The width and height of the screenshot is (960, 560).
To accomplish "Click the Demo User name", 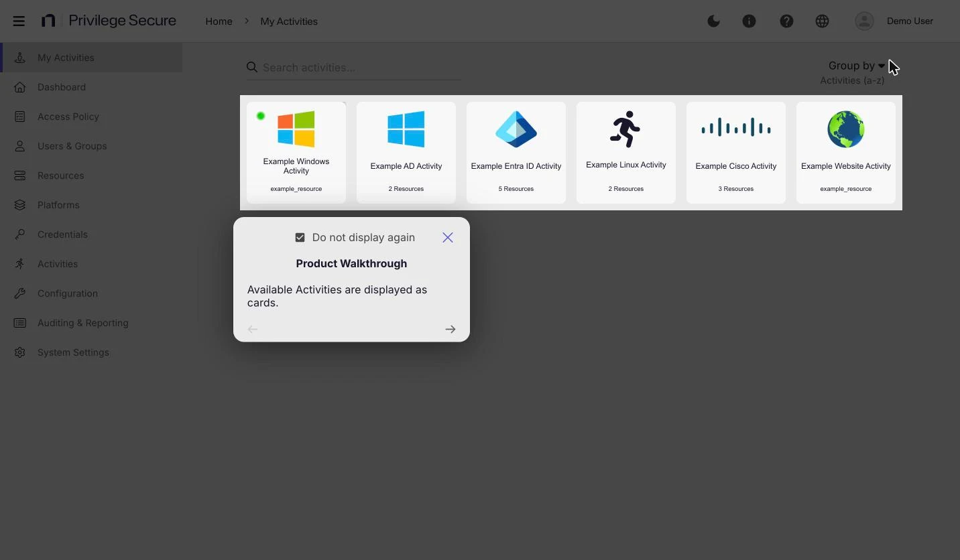I will 910,21.
